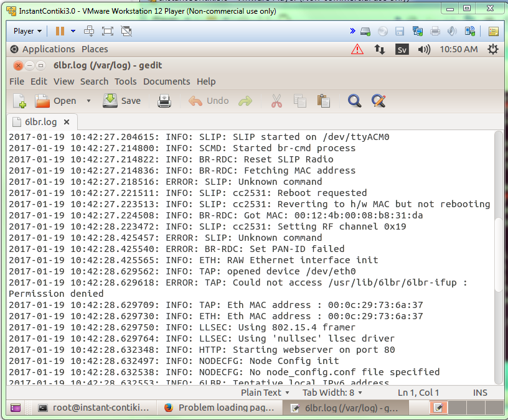508x420 pixels.
Task: Click the Got MAC 00:12:4b:00:08:b8:31:da line
Action: pos(216,215)
